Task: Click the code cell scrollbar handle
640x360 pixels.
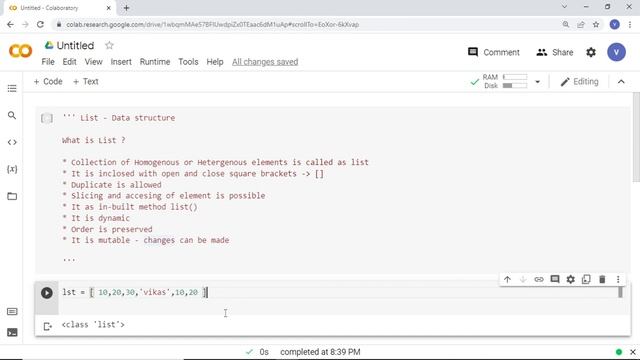Action: [620, 292]
